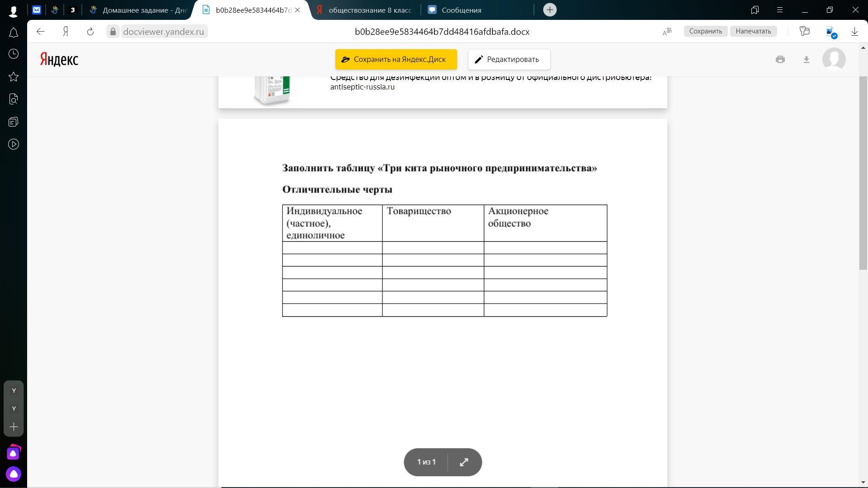
Task: Click the print icon in document header
Action: tap(780, 60)
